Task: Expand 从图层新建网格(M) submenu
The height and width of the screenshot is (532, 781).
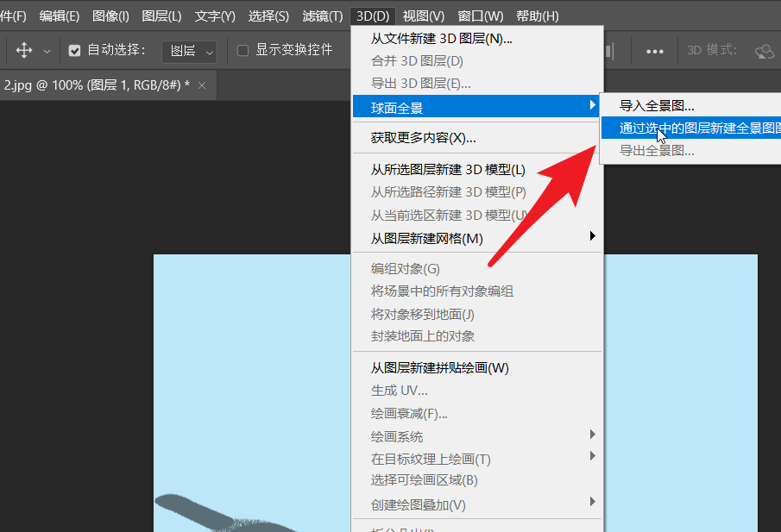Action: (478, 238)
